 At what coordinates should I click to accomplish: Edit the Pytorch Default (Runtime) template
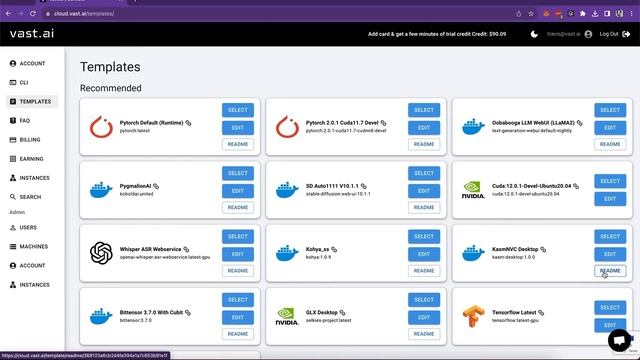pos(238,128)
